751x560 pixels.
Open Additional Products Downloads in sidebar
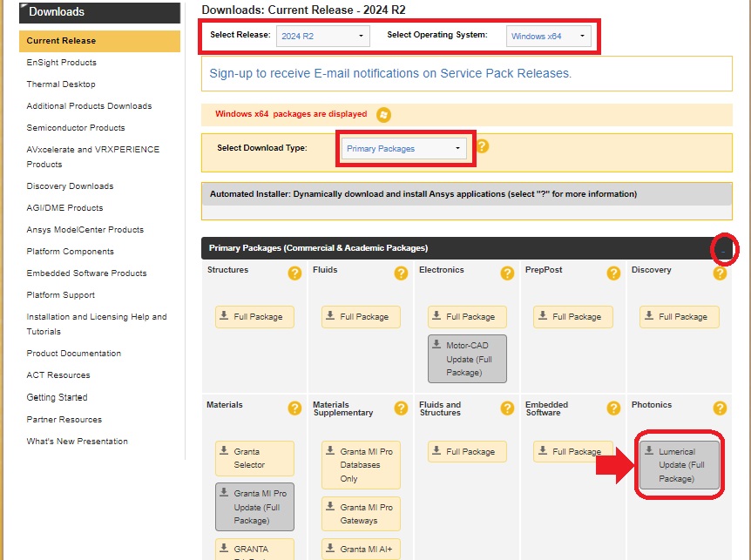pyautogui.click(x=89, y=106)
